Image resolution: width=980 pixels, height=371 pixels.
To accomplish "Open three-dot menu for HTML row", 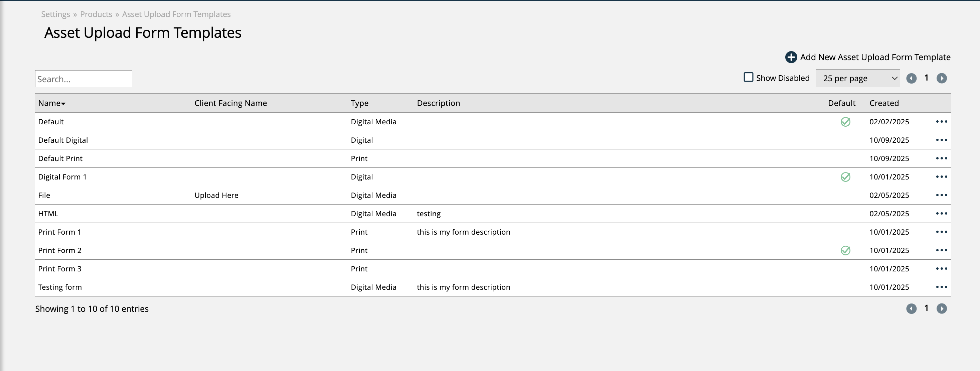I will 941,214.
